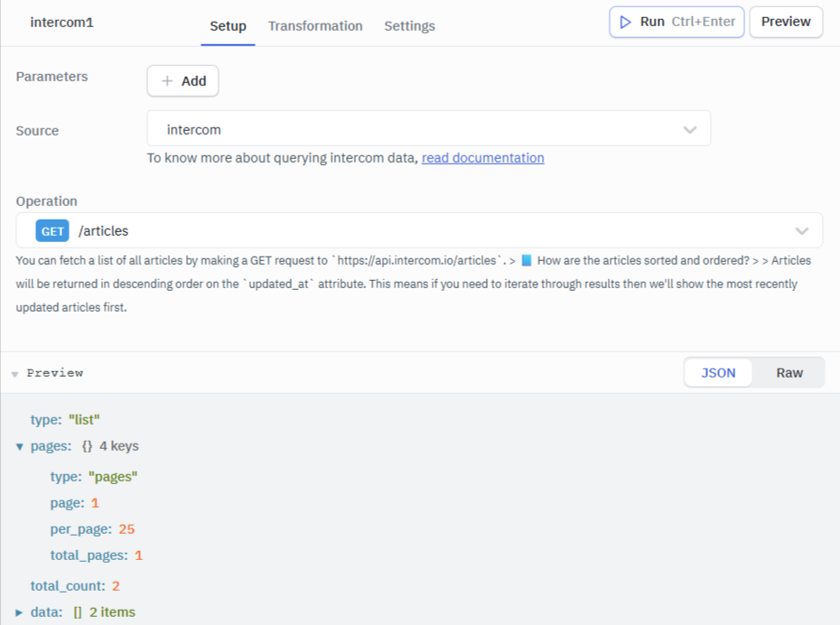Click the type "pages" value
840x625 pixels.
pos(113,477)
